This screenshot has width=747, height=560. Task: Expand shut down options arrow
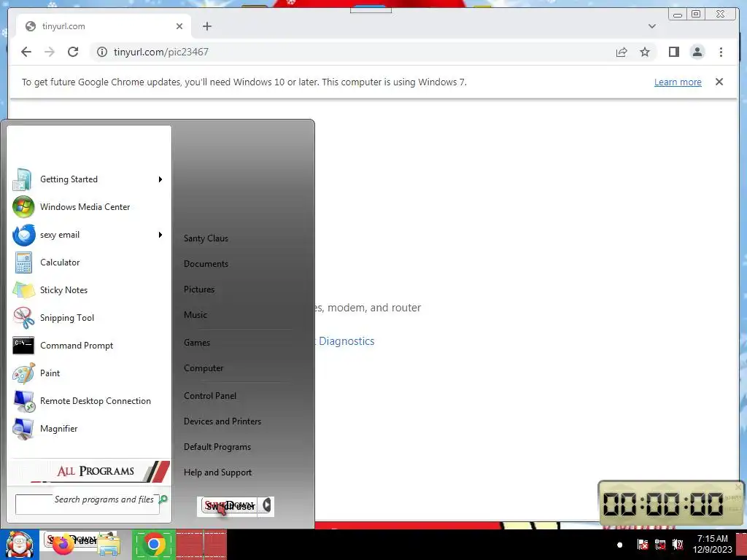pos(266,505)
